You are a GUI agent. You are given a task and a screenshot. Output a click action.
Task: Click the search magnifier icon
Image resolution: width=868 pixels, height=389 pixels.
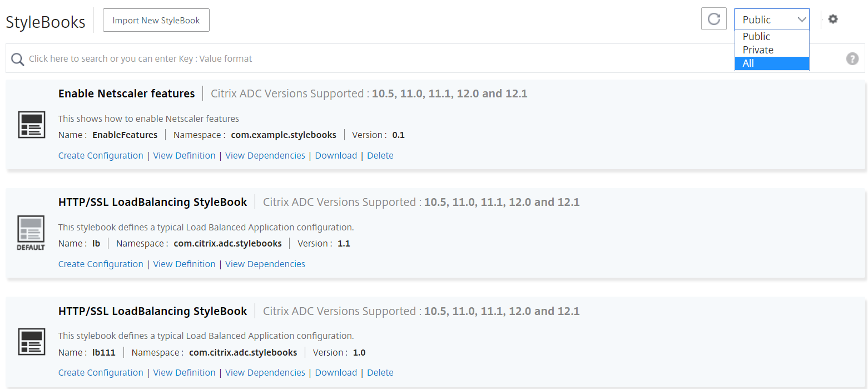[x=18, y=59]
